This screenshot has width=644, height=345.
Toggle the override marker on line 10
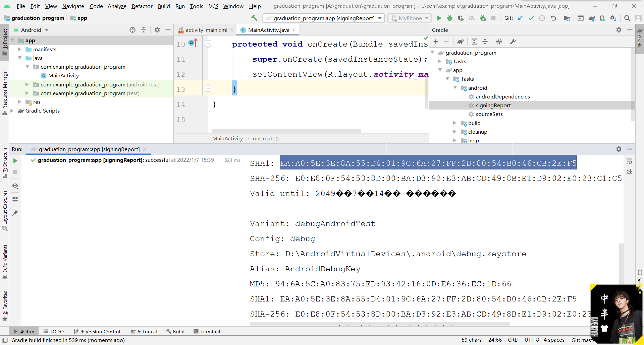[193, 43]
